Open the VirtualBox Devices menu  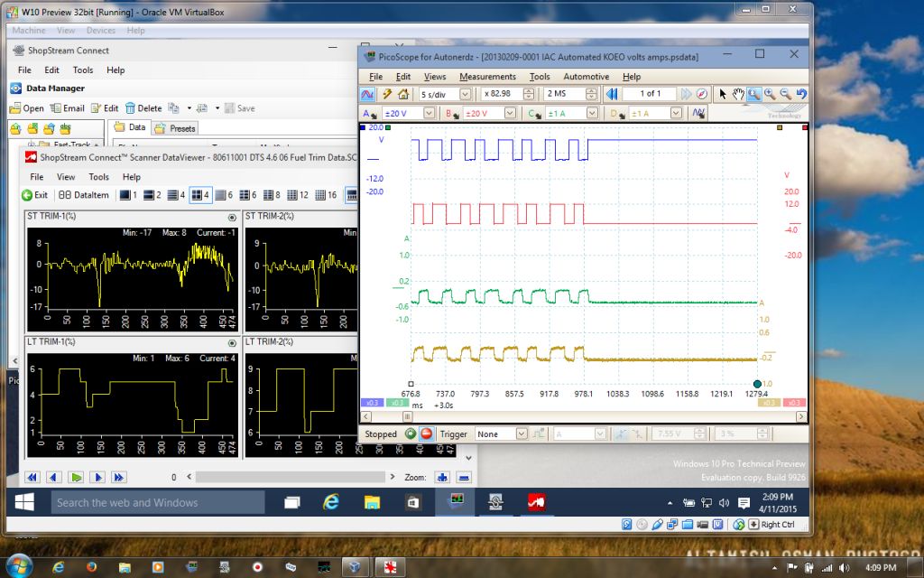point(101,30)
